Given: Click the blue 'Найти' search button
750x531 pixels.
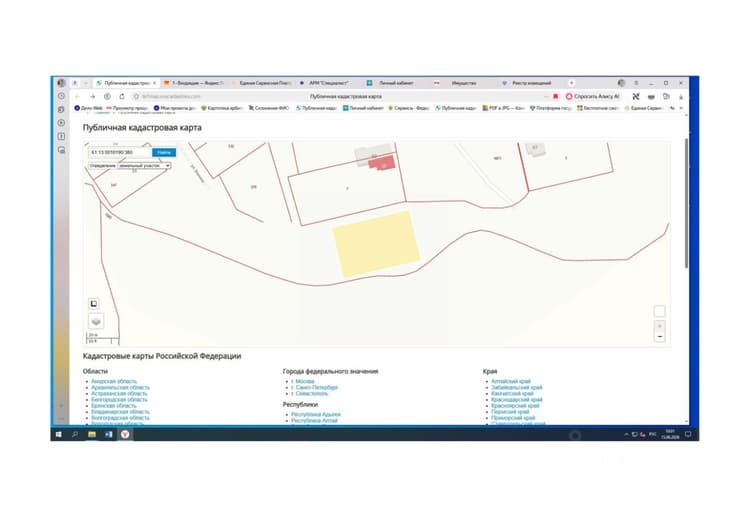Looking at the screenshot, I should 164,152.
